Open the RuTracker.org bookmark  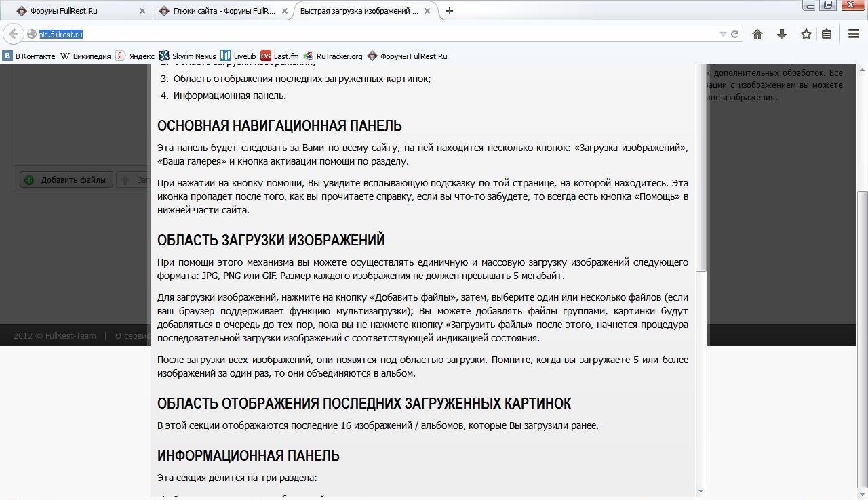click(333, 56)
